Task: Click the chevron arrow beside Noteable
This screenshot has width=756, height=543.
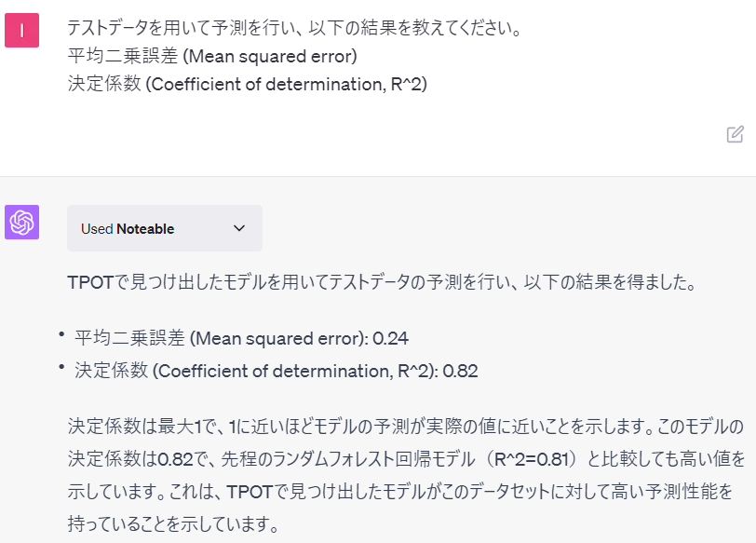Action: pyautogui.click(x=239, y=228)
